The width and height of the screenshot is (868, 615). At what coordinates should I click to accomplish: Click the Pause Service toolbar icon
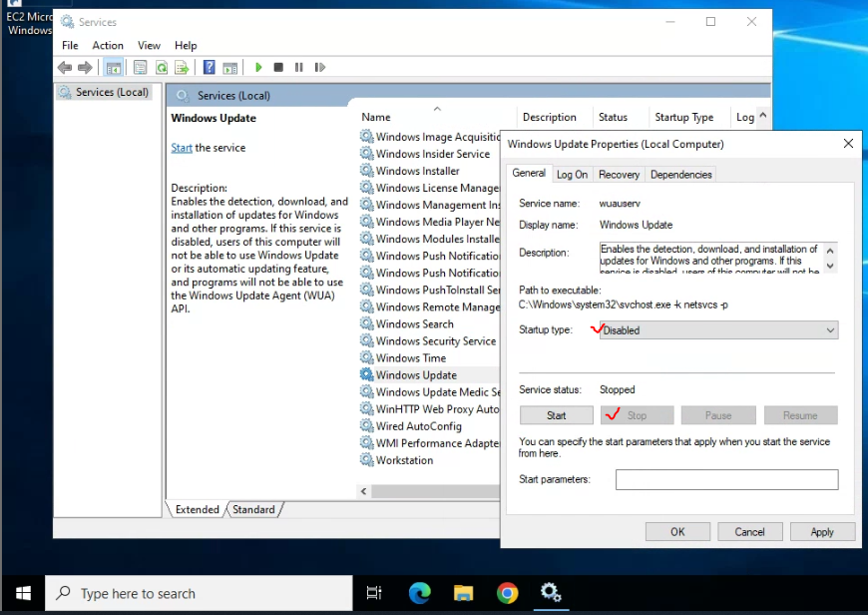pyautogui.click(x=299, y=68)
